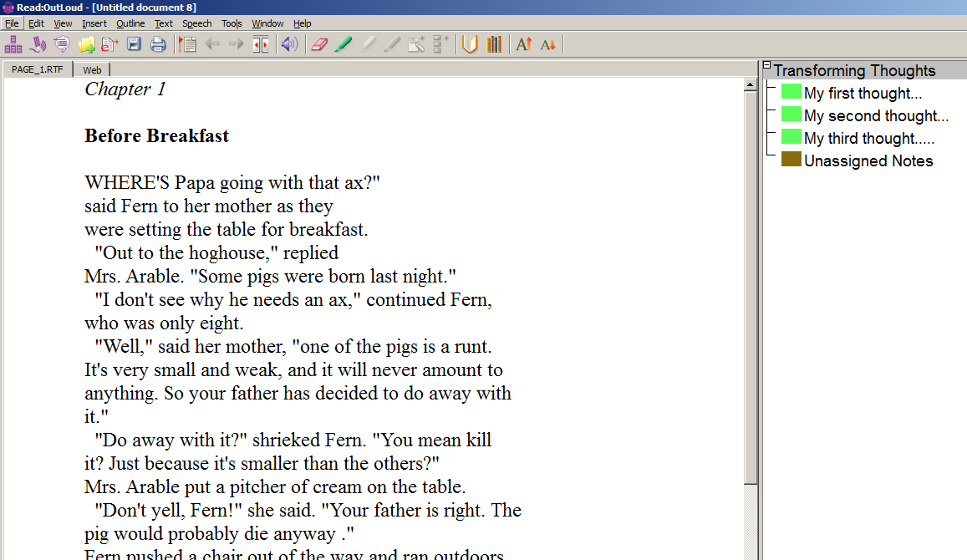The image size is (967, 560).
Task: Click the line 'who was only eight.'
Action: [x=164, y=323]
